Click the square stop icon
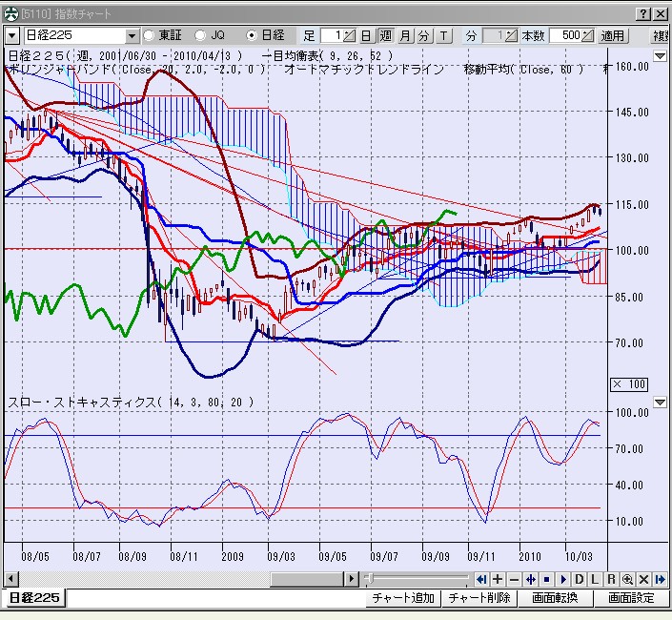Screen dimensions: 672x620 coord(546,580)
